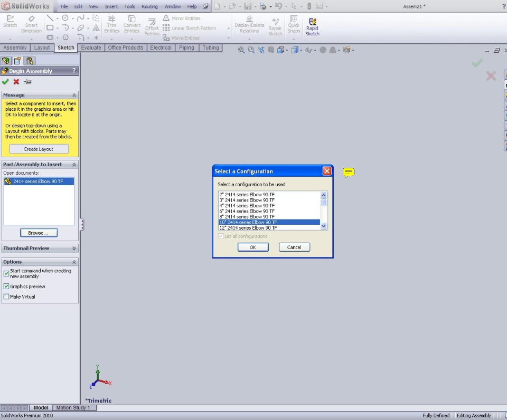The image size is (507, 420).
Task: Select 2" 2414 series Elbow 90 TF
Action: click(x=269, y=195)
